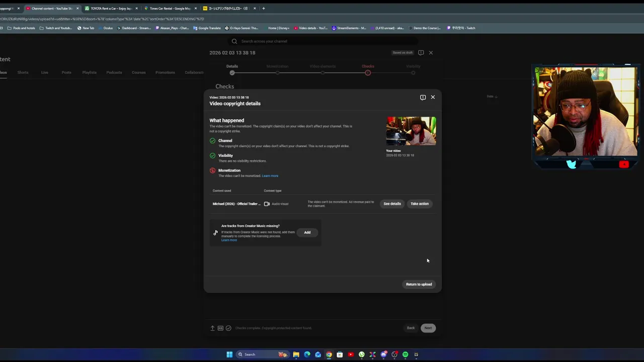Screen dimensions: 644x362
Task: Click Michael (2026) - Official Trailer claim text
Action: click(x=236, y=204)
